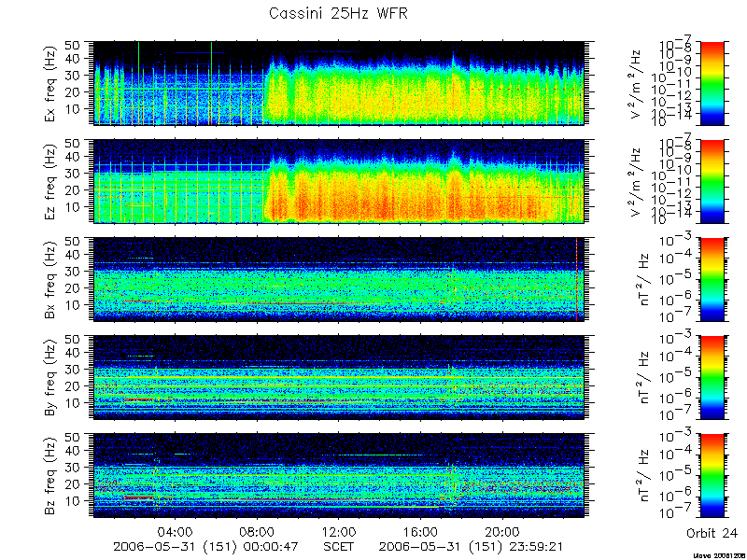Click the nT²/Hz unit label beside By colorbar
Screen dimensions: 747x560
[642, 377]
